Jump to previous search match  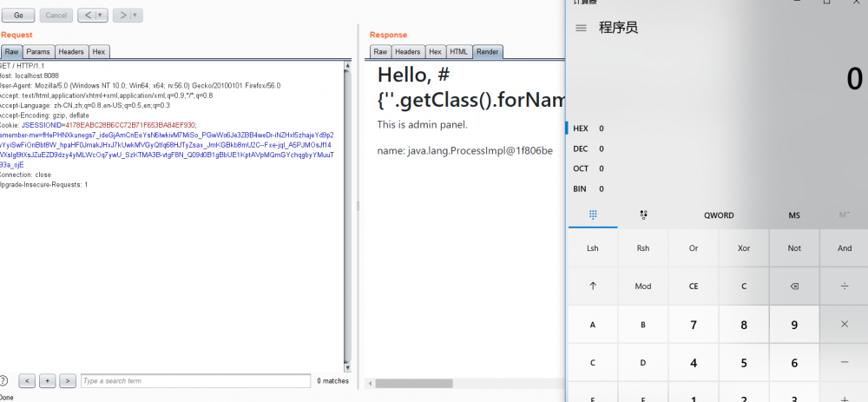point(28,380)
